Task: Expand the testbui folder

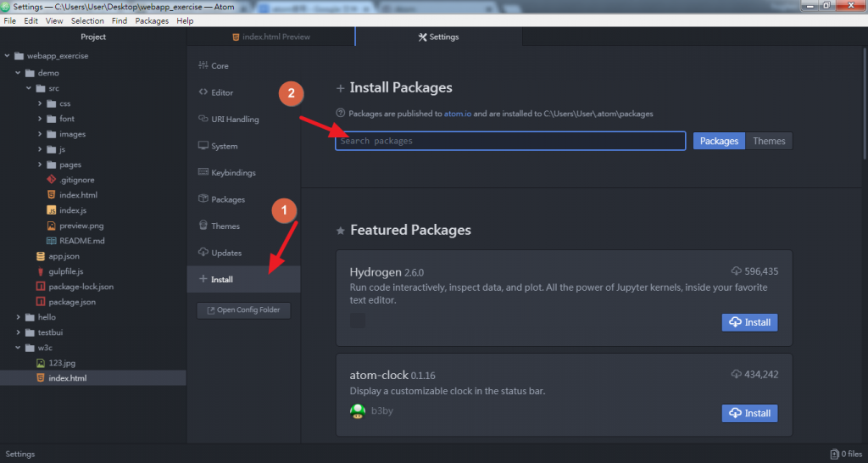Action: [18, 332]
